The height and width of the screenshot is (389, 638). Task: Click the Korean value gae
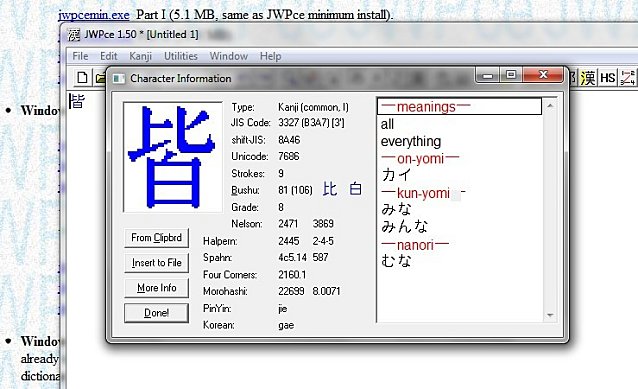pos(286,326)
